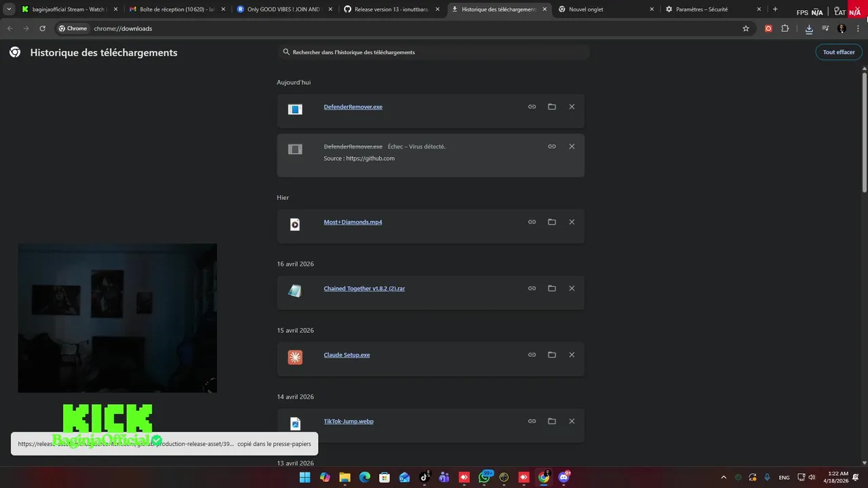The width and height of the screenshot is (868, 488).
Task: Switch to the Release version 13 GitHub tab
Action: point(392,9)
